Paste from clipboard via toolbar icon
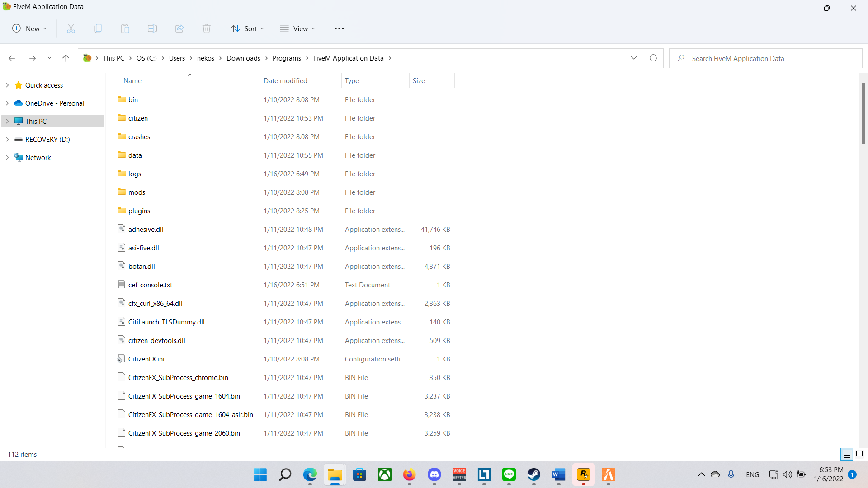868x488 pixels. 125,28
